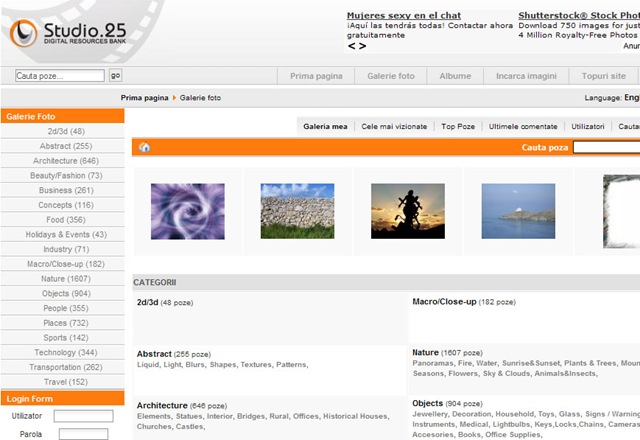The image size is (640, 440).
Task: Open 2d/3d category heading in Categorii
Action: pos(147,302)
